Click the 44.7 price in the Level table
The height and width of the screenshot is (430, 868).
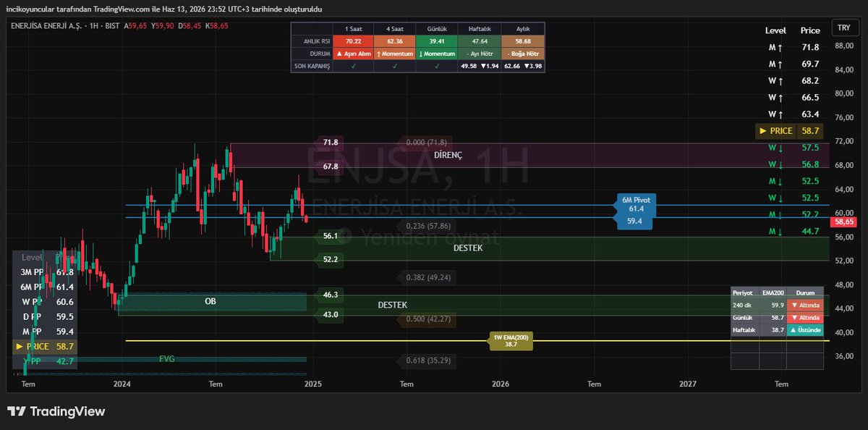click(810, 231)
